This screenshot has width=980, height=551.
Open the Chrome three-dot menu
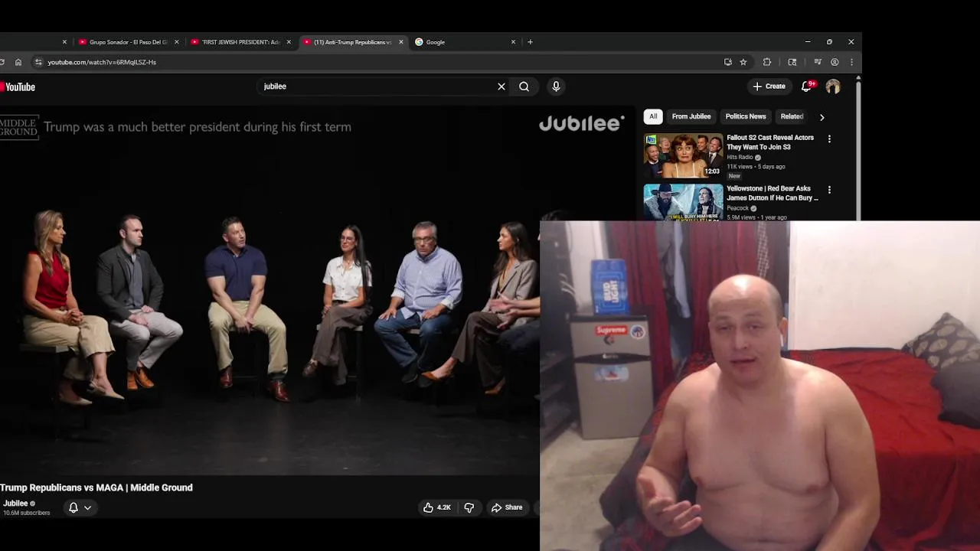tap(851, 62)
